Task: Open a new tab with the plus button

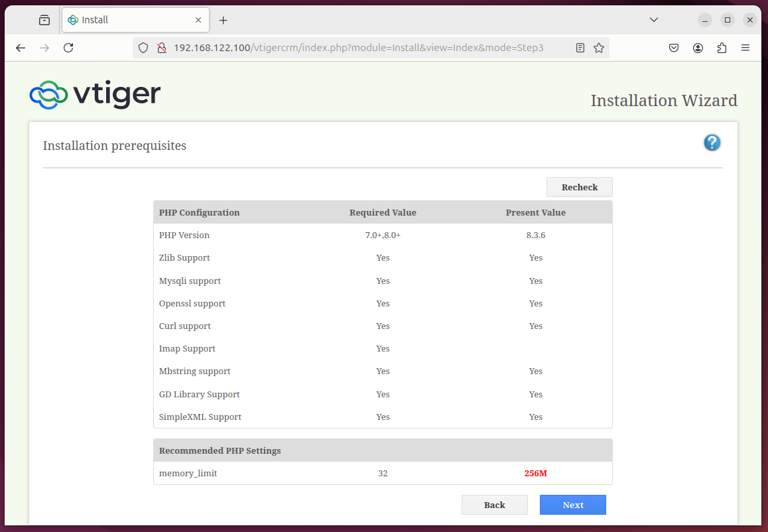Action: 223,20
